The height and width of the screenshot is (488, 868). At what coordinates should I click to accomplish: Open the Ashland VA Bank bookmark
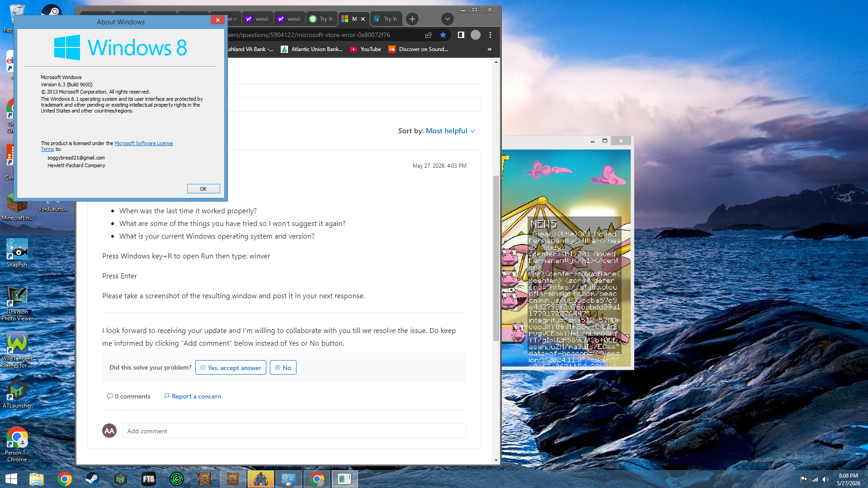tap(250, 49)
